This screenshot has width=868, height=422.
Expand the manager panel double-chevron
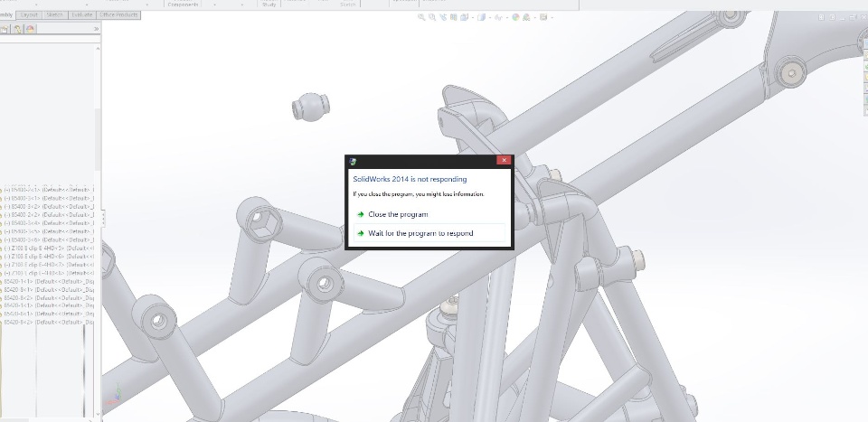[97, 29]
